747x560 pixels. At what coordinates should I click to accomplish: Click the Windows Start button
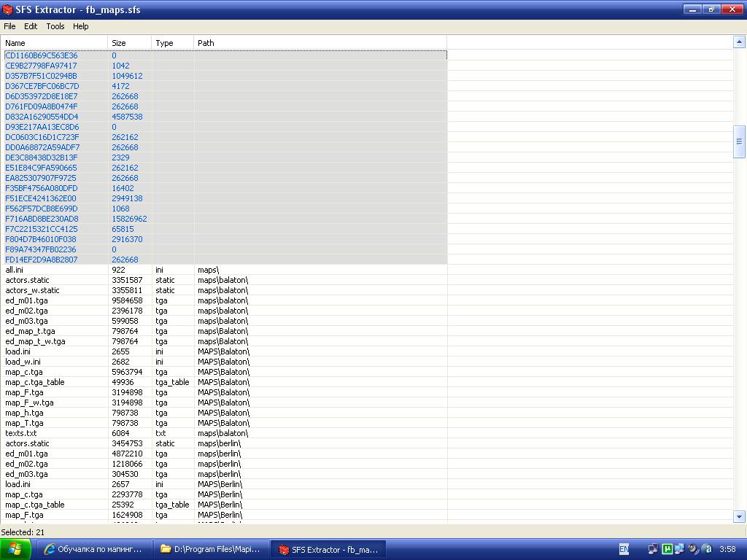[x=15, y=550]
